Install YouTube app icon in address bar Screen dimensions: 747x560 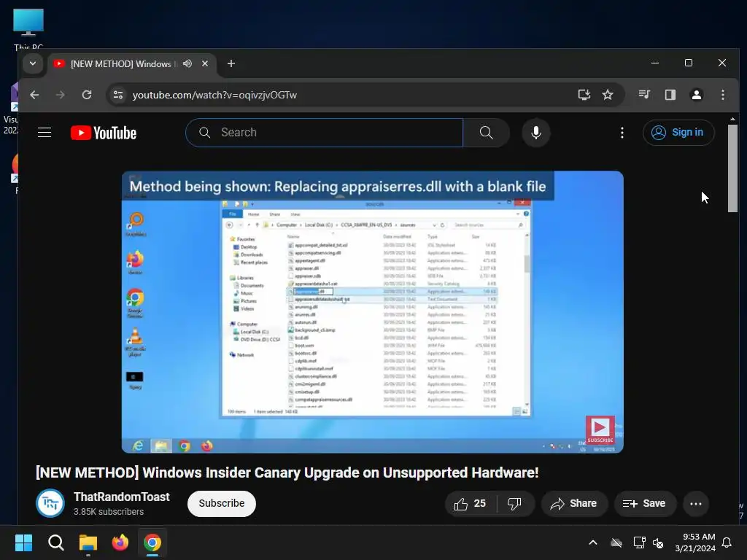click(x=584, y=95)
